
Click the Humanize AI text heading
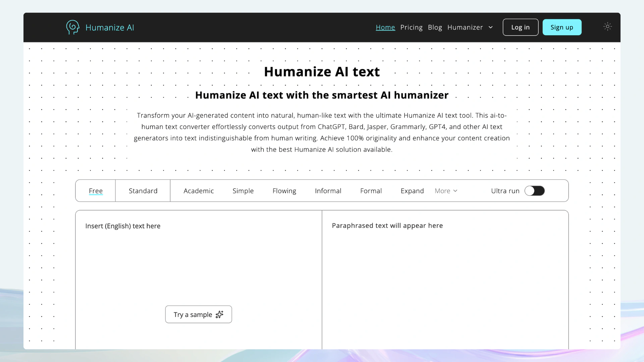coord(322,72)
